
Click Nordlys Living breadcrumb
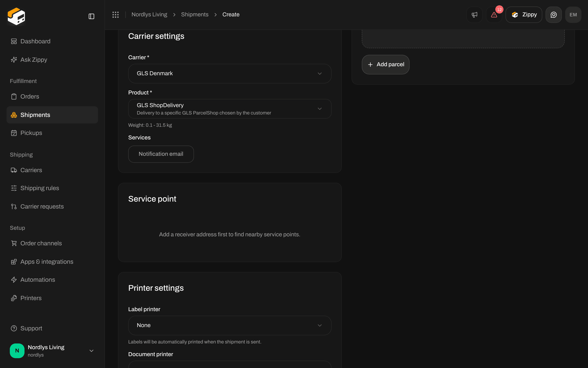[x=149, y=15]
